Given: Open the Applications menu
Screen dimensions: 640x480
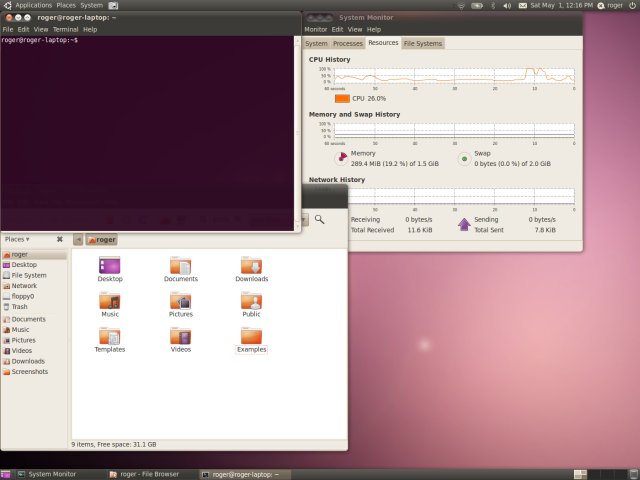Looking at the screenshot, I should pos(32,5).
